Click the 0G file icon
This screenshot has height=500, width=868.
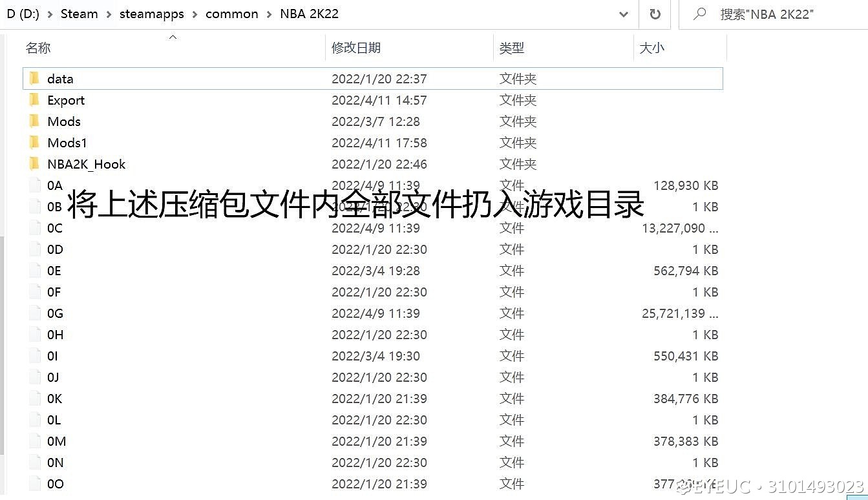(x=35, y=313)
